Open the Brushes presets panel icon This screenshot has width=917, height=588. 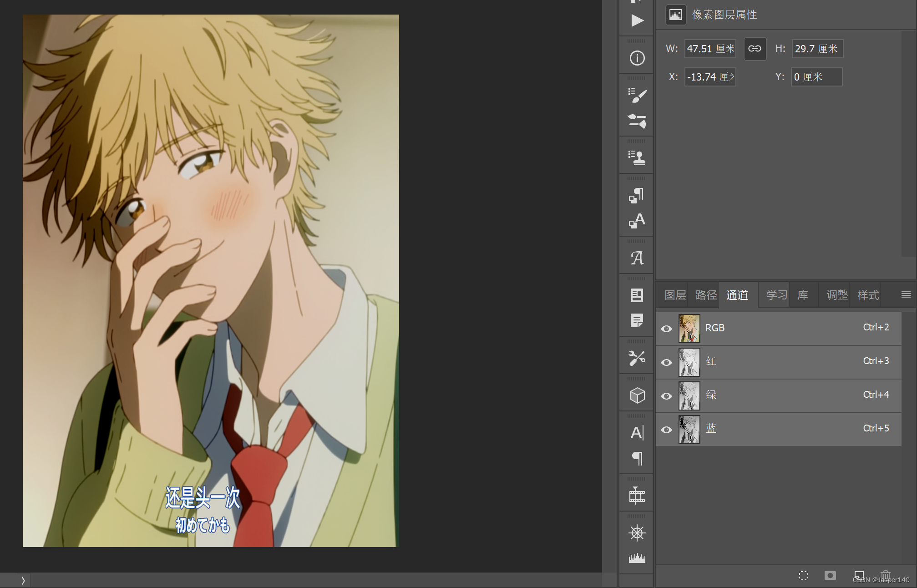click(637, 121)
